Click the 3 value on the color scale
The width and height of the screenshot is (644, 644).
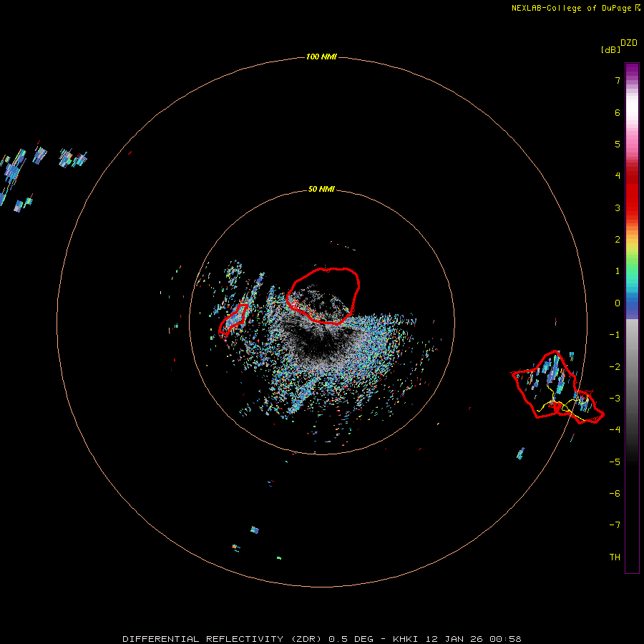pos(618,208)
